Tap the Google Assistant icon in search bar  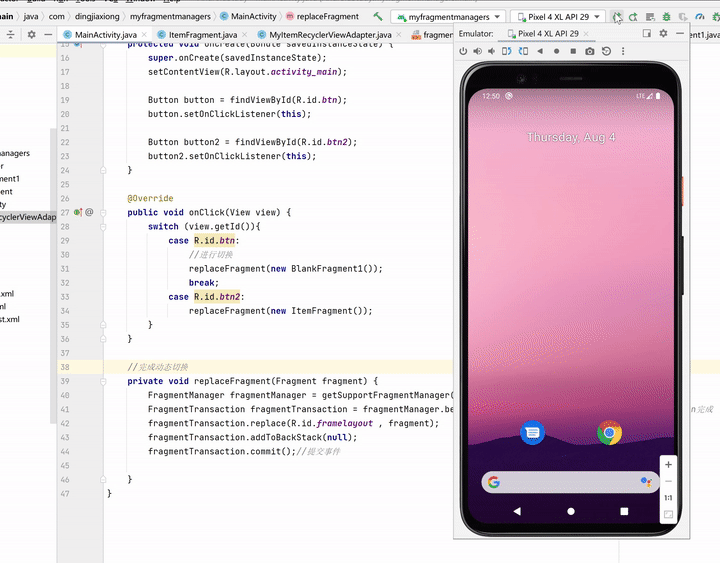645,482
